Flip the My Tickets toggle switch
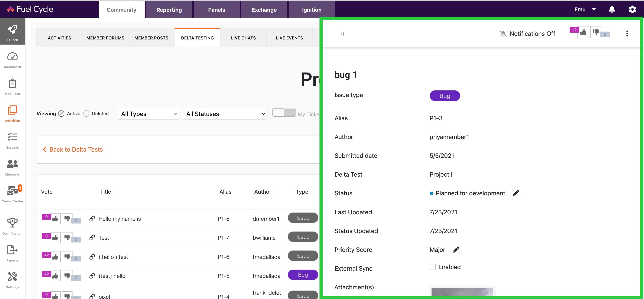The width and height of the screenshot is (644, 299). [x=284, y=113]
